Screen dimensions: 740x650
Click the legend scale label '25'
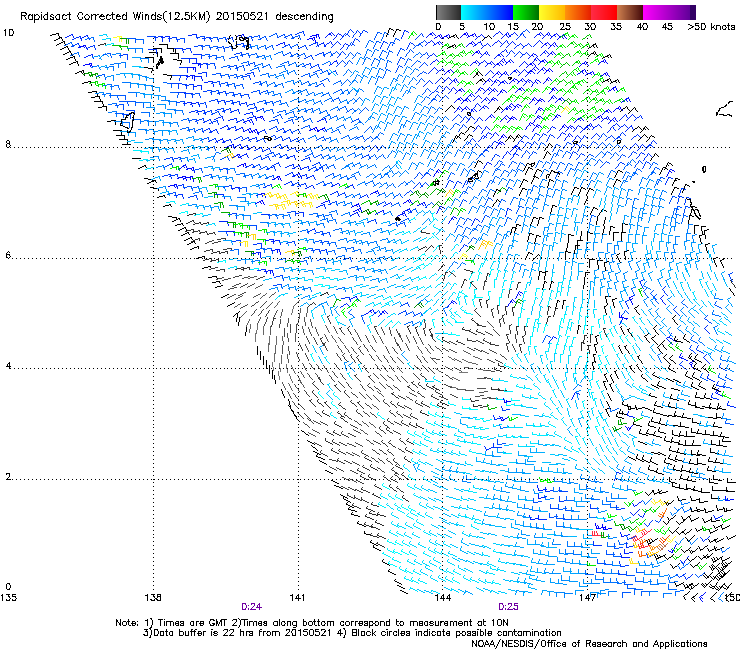(x=565, y=27)
